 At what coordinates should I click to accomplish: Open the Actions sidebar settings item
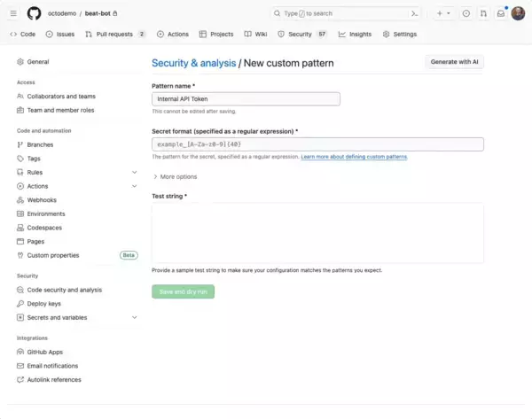pos(37,186)
